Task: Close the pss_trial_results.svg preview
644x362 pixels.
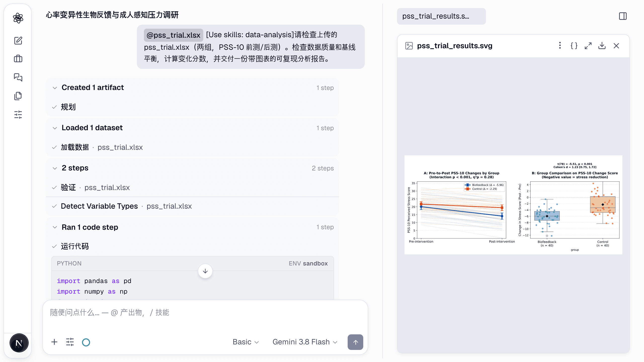Action: tap(616, 46)
